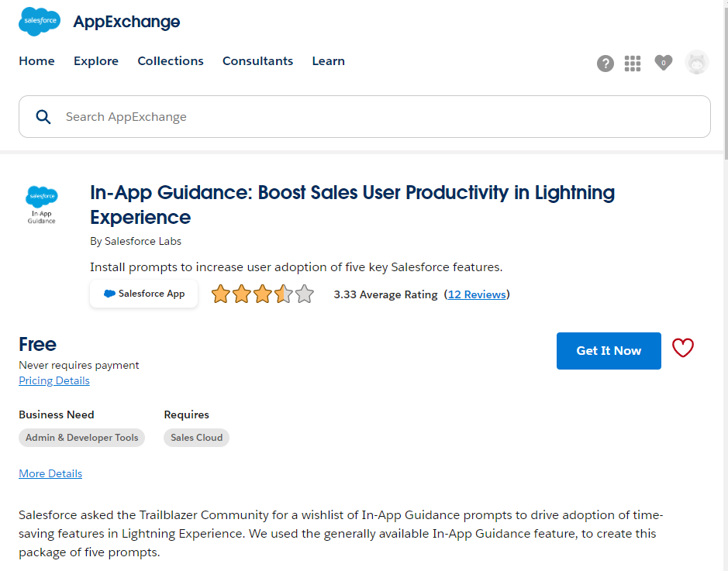The image size is (728, 571).
Task: Click the AppExchange title text
Action: click(126, 22)
